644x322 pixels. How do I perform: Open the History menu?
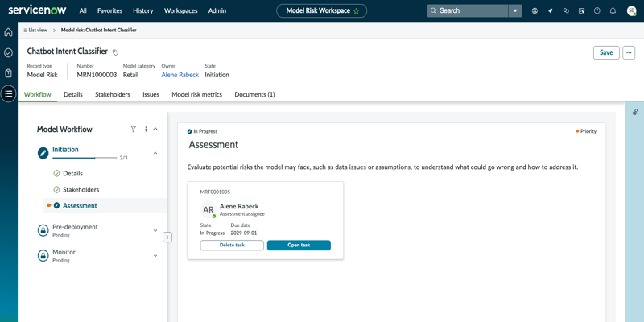click(x=143, y=11)
